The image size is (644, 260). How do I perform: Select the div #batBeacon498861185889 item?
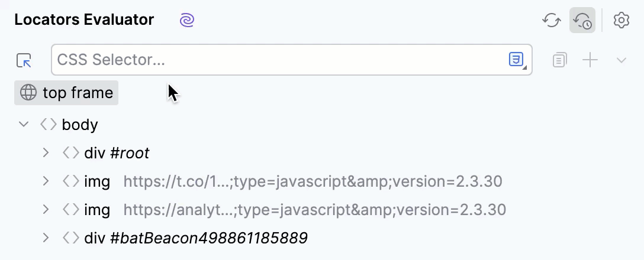click(x=195, y=238)
